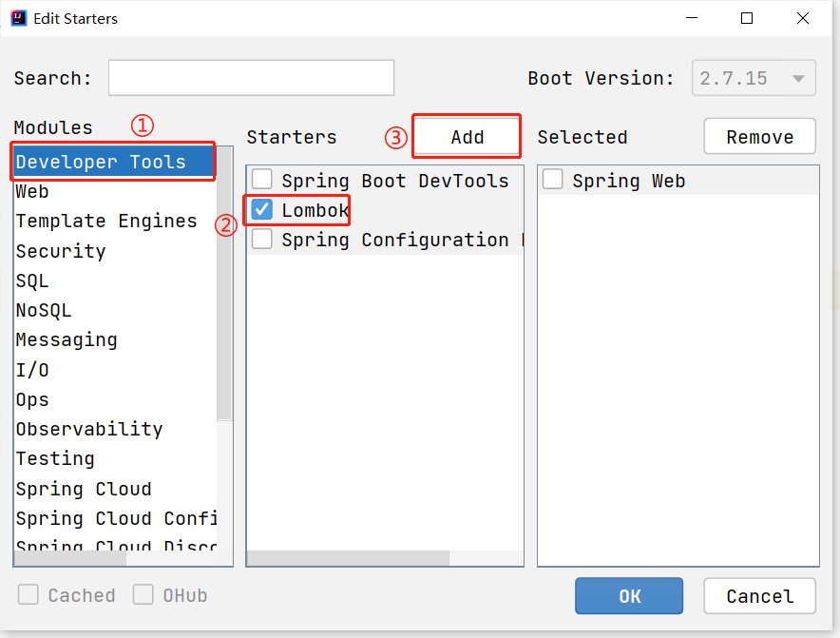Select the Security module
This screenshot has height=638, width=840.
coord(115,251)
